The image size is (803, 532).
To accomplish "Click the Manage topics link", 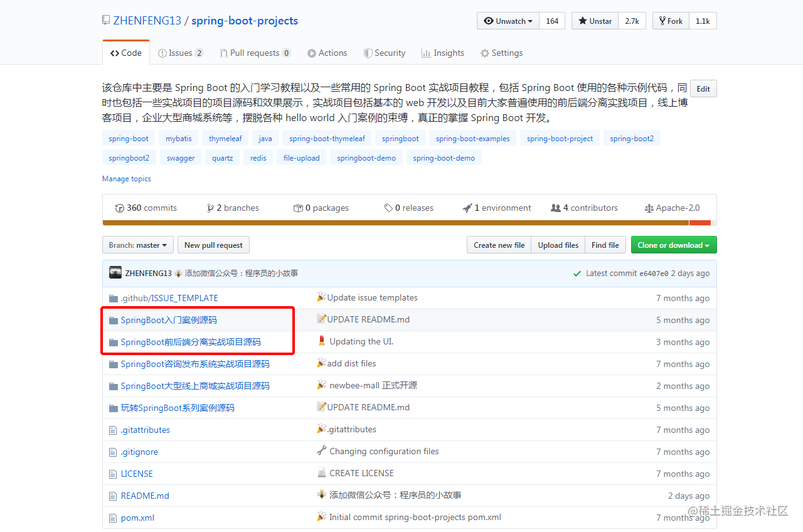I will [127, 179].
